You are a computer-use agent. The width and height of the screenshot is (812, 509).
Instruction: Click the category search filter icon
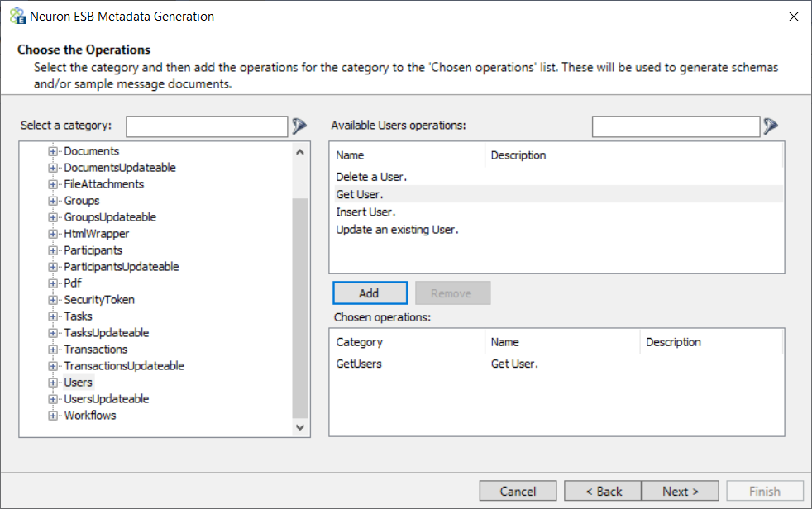[x=299, y=126]
